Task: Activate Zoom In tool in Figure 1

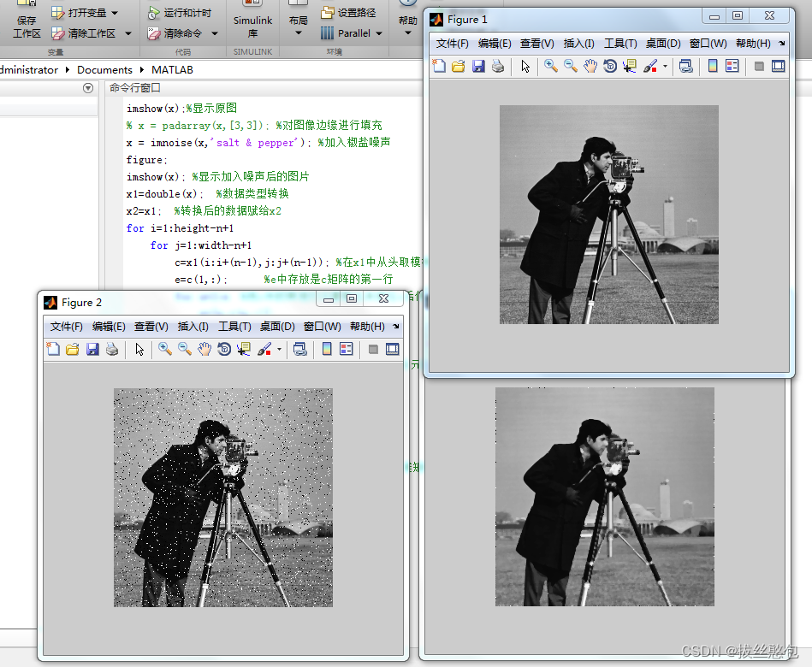Action: click(550, 66)
